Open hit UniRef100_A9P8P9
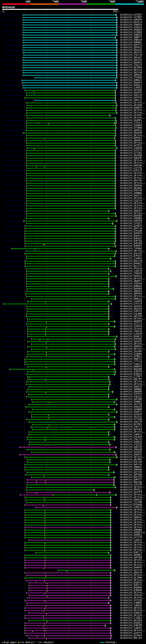This screenshot has width=146, height=644. click(x=131, y=20)
